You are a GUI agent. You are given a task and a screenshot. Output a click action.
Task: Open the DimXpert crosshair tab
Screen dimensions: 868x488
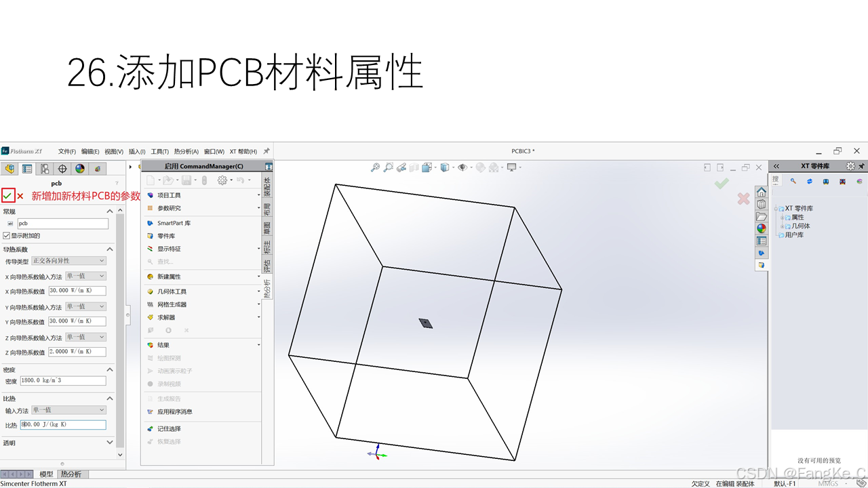point(62,169)
